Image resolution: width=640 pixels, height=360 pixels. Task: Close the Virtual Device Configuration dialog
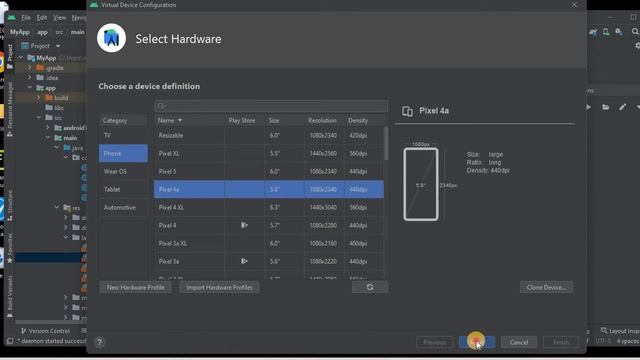point(574,5)
